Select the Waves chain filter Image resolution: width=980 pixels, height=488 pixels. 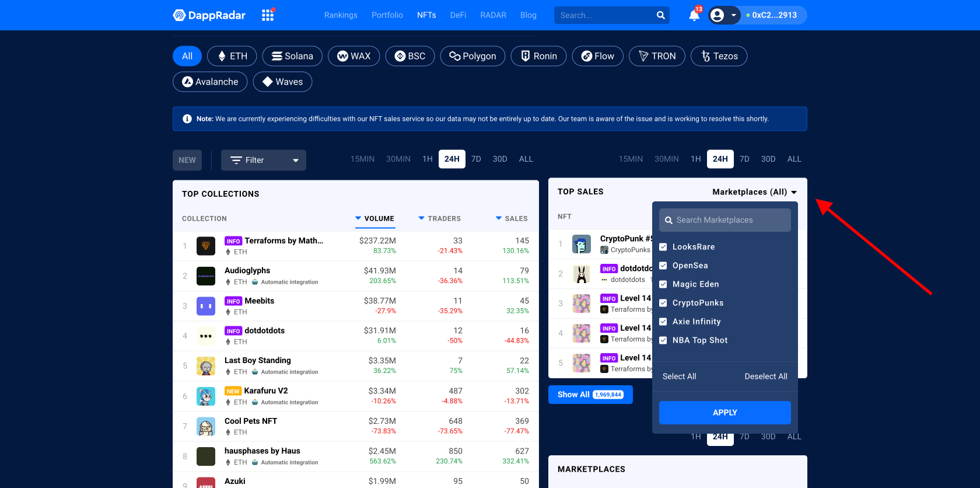(x=282, y=82)
